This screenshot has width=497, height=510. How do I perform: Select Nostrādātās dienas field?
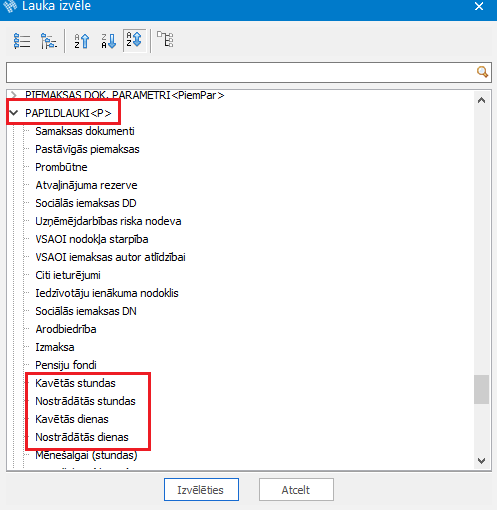pos(82,437)
